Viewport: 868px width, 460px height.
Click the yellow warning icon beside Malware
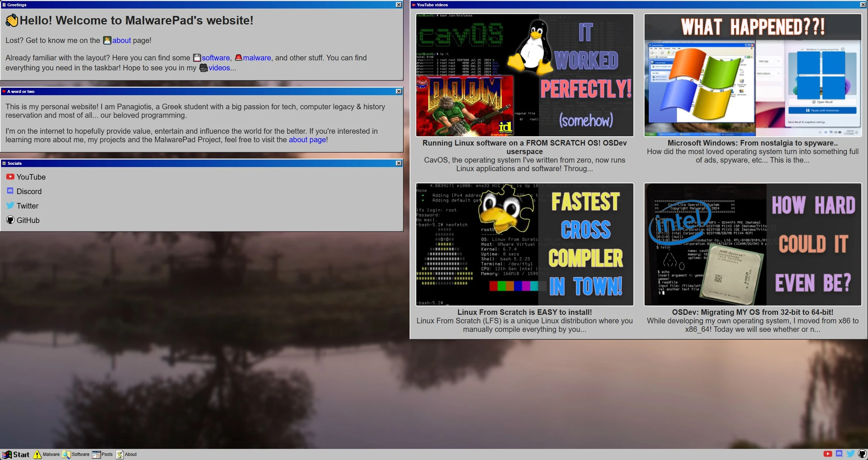[x=37, y=454]
